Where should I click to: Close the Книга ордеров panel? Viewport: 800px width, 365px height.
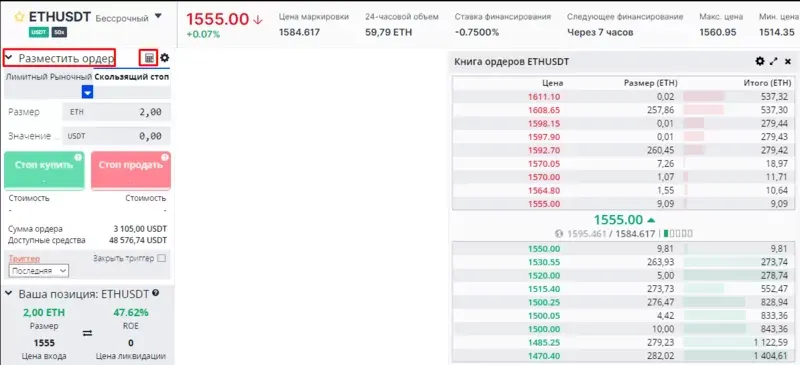(x=788, y=61)
